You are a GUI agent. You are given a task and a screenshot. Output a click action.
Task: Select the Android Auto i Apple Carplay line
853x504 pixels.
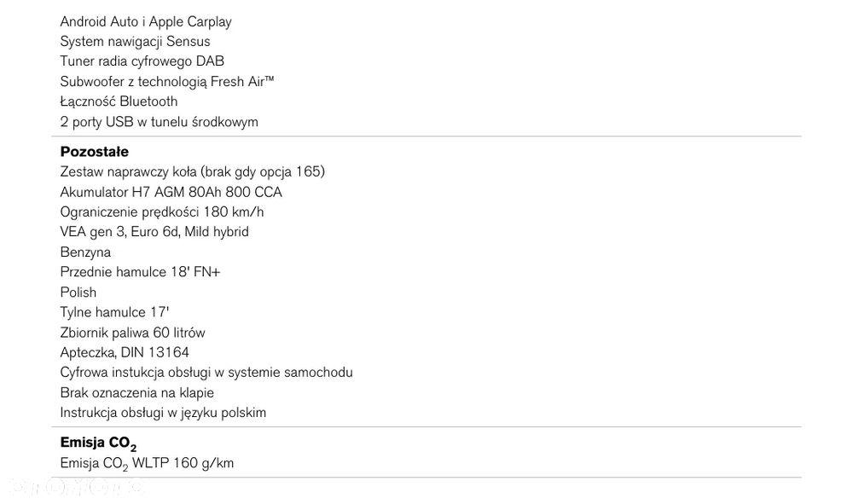146,21
